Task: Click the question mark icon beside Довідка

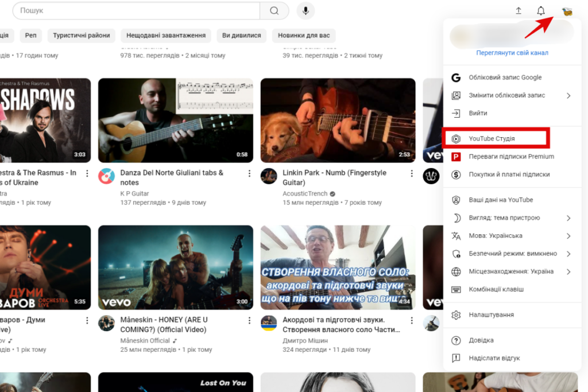Action: (x=457, y=340)
